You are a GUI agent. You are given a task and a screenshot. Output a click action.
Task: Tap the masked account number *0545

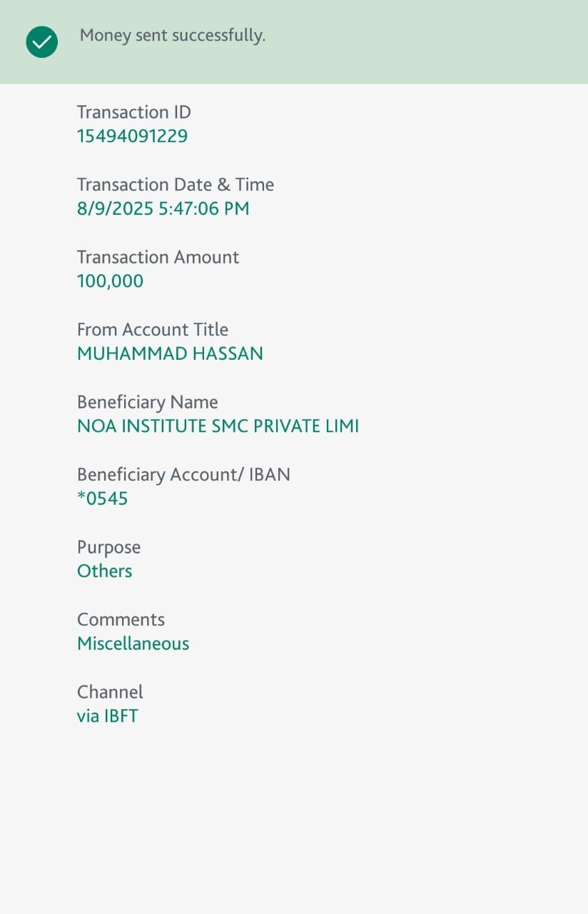point(103,498)
